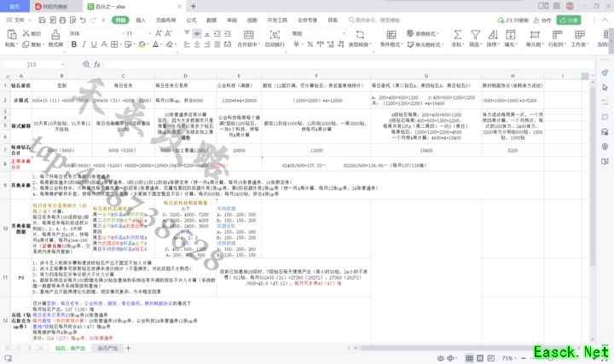Click the Italic formatting icon
The image size is (614, 364).
click(84, 43)
